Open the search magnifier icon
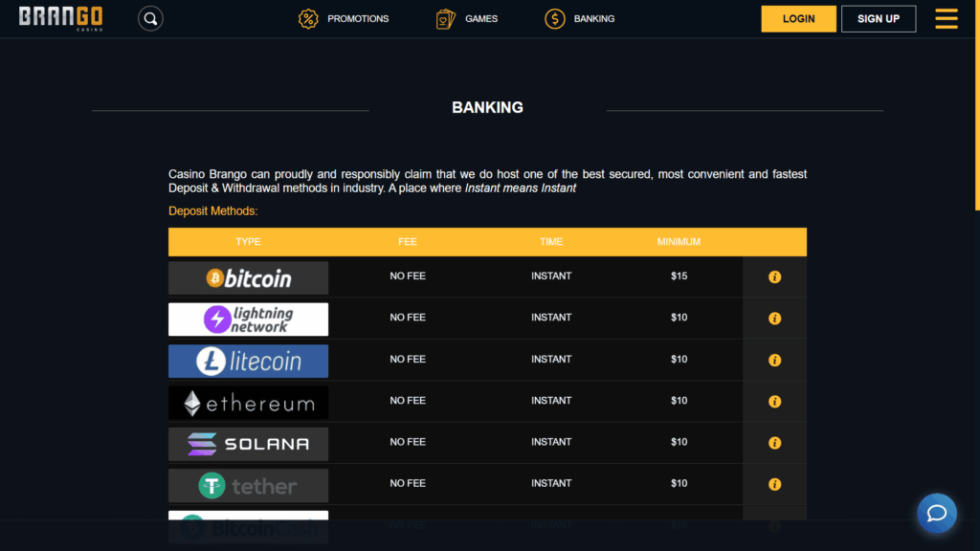Viewport: 980px width, 551px height. point(150,18)
